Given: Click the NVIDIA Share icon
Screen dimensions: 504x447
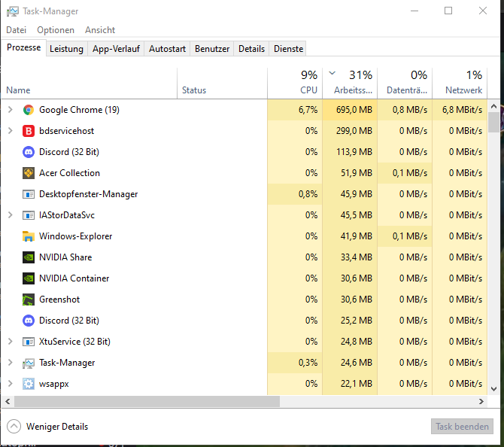Looking at the screenshot, I should (x=29, y=257).
